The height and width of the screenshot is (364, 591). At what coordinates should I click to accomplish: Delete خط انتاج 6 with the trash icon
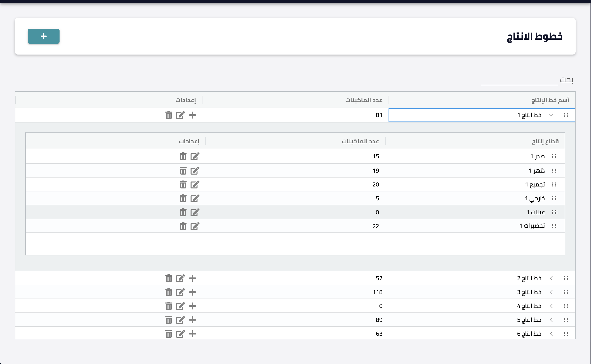tap(169, 334)
